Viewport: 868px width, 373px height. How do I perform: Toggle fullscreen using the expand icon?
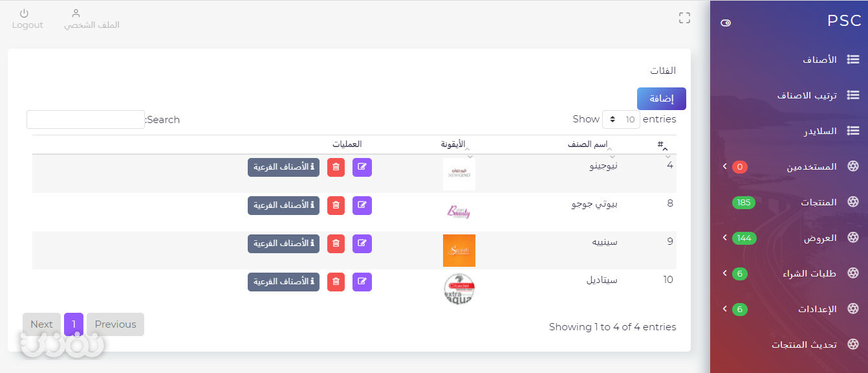[x=684, y=18]
